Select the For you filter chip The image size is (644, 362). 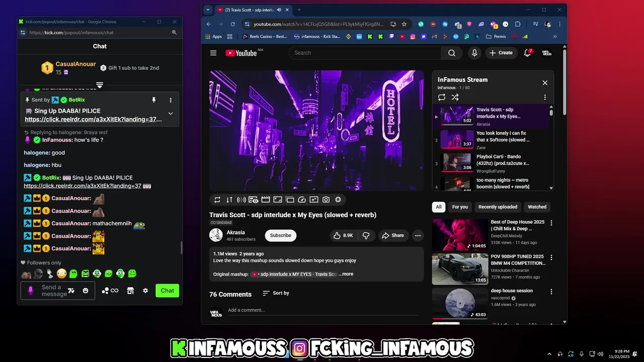point(460,207)
